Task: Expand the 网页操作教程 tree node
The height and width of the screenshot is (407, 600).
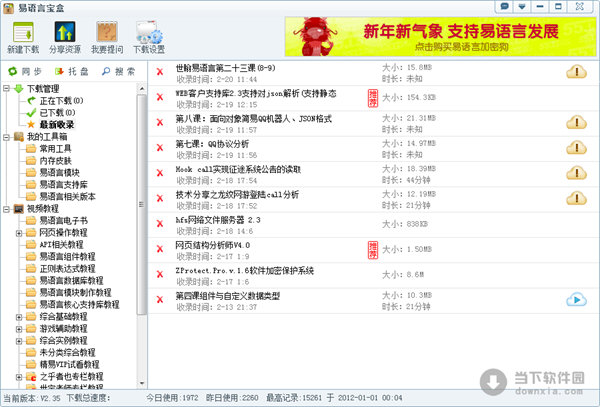Action: [x=20, y=232]
